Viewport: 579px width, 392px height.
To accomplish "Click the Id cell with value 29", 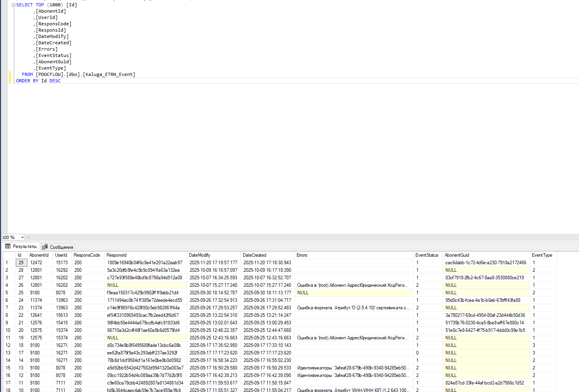I will tap(21, 263).
